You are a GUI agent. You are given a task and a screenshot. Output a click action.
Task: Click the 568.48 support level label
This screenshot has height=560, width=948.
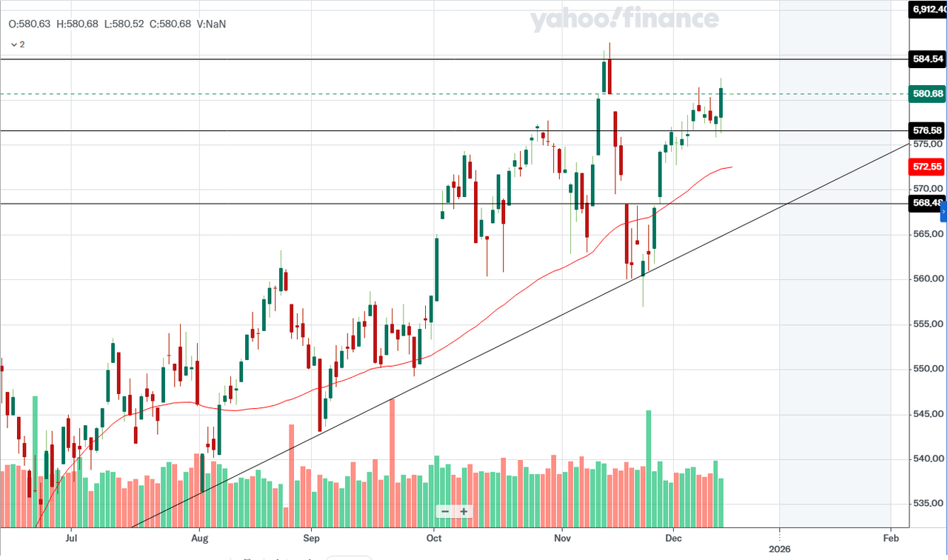pos(926,203)
